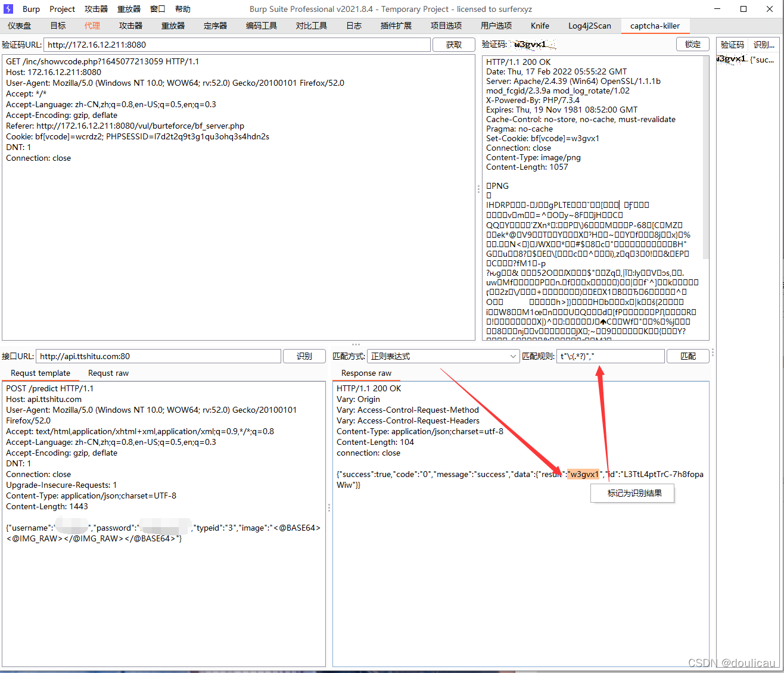Switch to the Requst raw tab
Viewport: 784px width, 673px height.
pos(108,373)
